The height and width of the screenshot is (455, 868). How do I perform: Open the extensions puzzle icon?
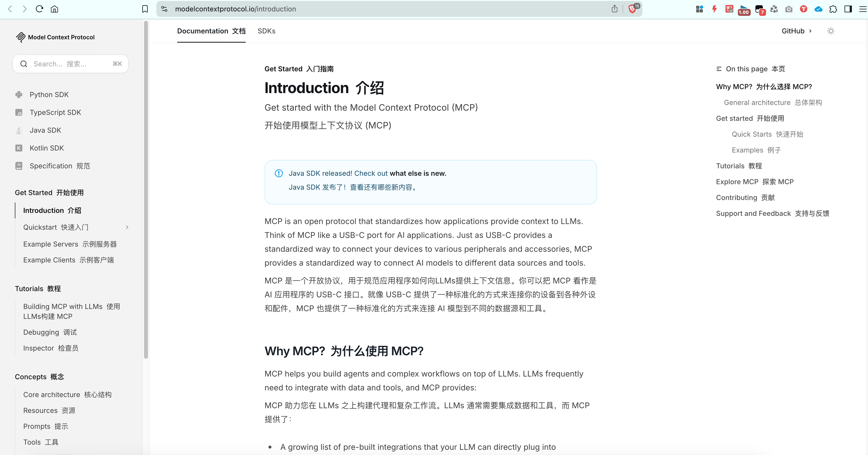point(833,9)
